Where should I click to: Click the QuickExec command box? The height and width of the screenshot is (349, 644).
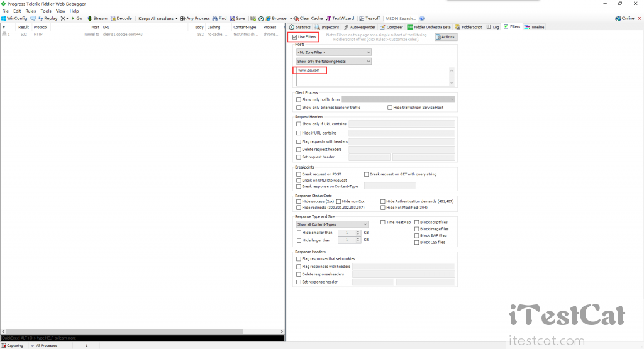142,338
